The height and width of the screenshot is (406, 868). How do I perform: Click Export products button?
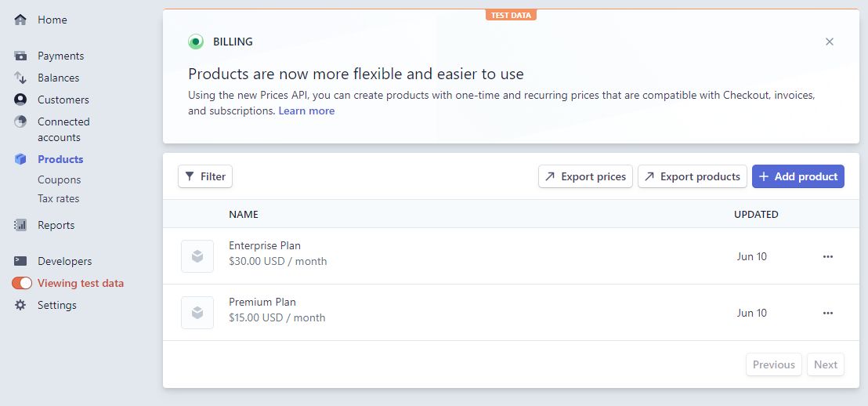click(x=693, y=176)
